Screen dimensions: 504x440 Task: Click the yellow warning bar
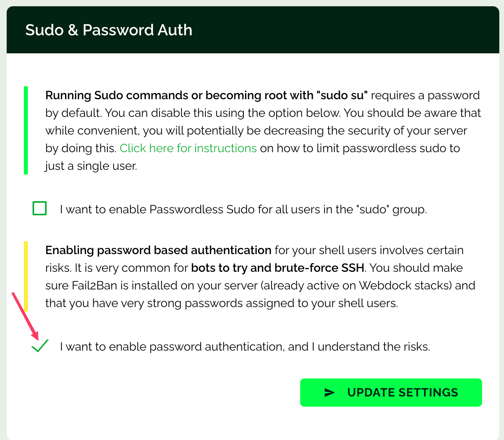point(26,276)
